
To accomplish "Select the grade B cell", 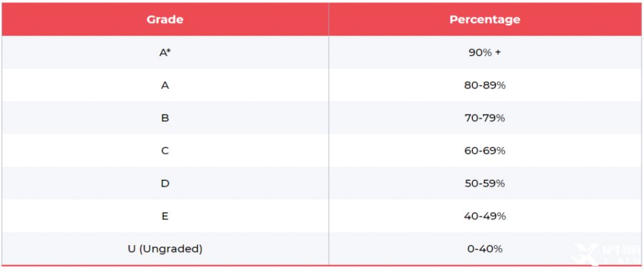I will (165, 118).
